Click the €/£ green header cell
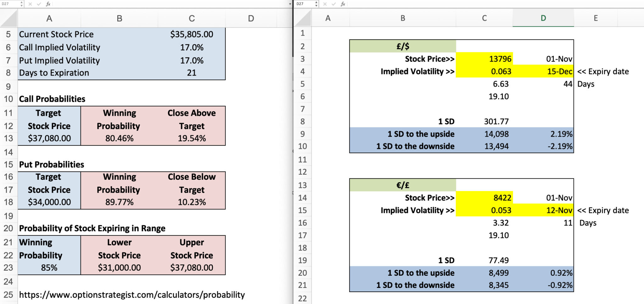 point(402,185)
